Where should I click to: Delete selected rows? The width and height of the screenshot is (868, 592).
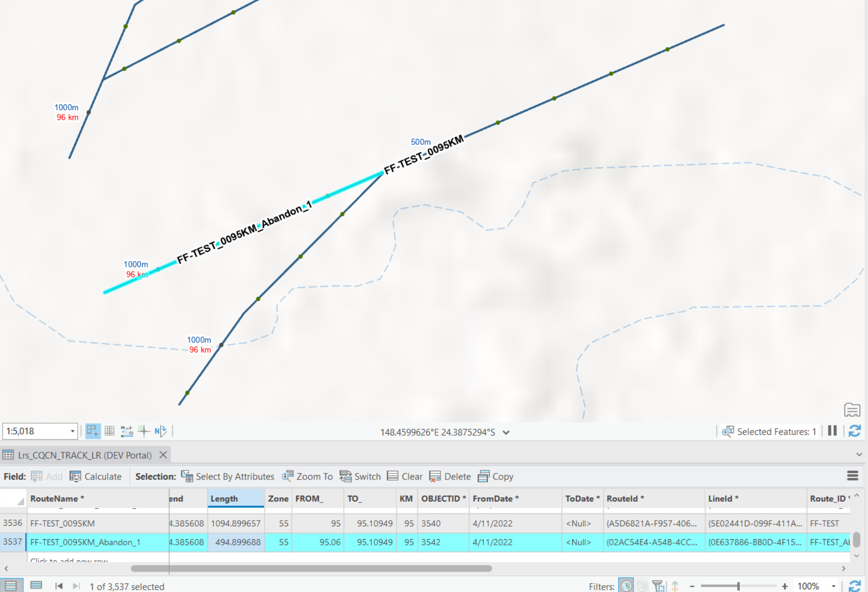pyautogui.click(x=450, y=476)
